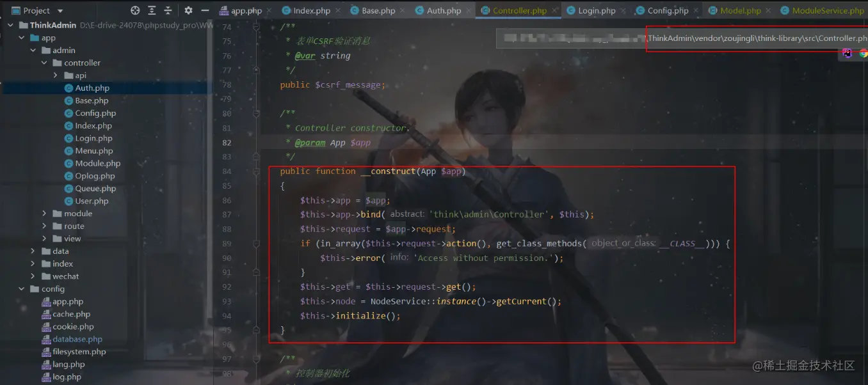The height and width of the screenshot is (385, 868).
Task: Collapse the admin folder arrow
Action: point(33,50)
